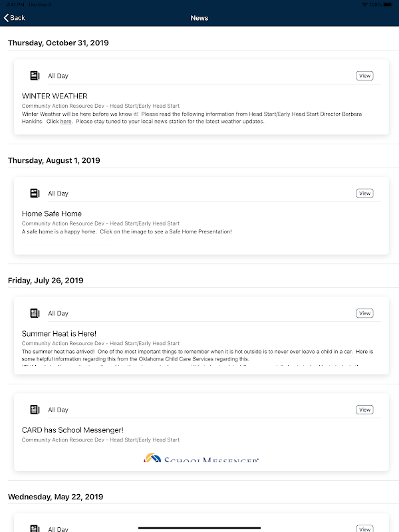Image resolution: width=399 pixels, height=532 pixels.
Task: Tap the Wi-Fi status icon
Action: point(364,5)
